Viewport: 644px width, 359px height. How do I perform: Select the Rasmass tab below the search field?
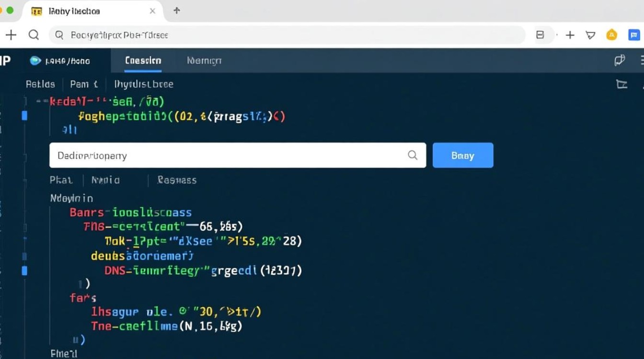click(x=177, y=180)
